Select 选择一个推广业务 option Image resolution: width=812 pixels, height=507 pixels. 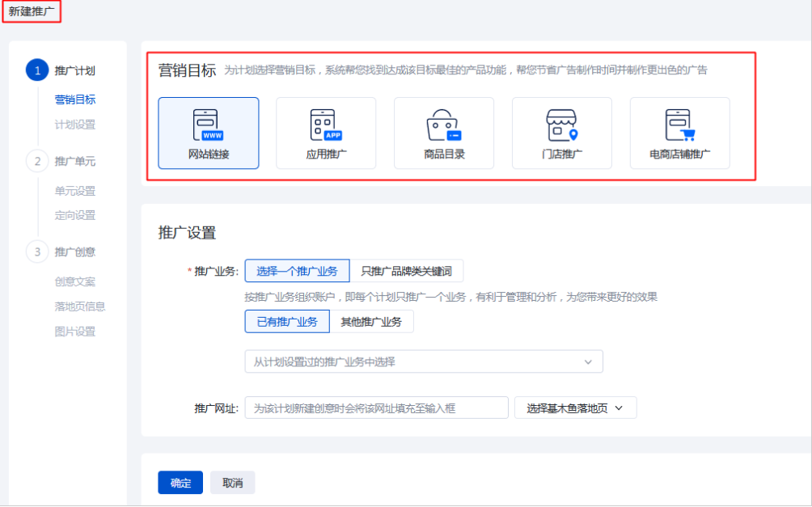point(298,271)
